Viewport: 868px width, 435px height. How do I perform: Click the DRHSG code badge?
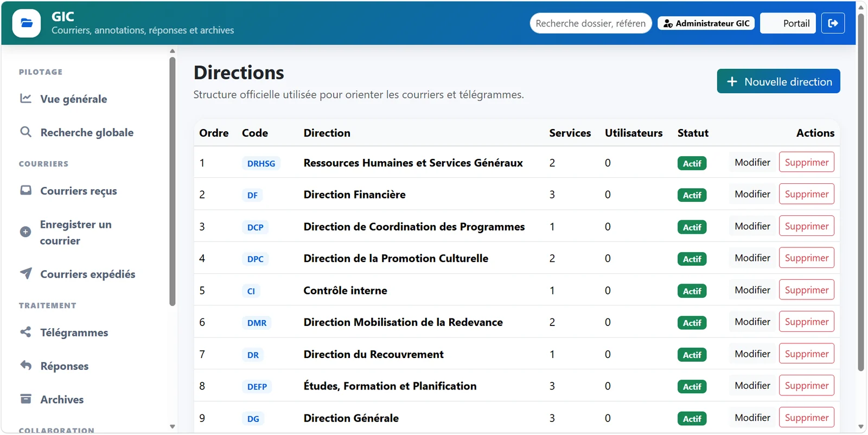click(x=261, y=163)
